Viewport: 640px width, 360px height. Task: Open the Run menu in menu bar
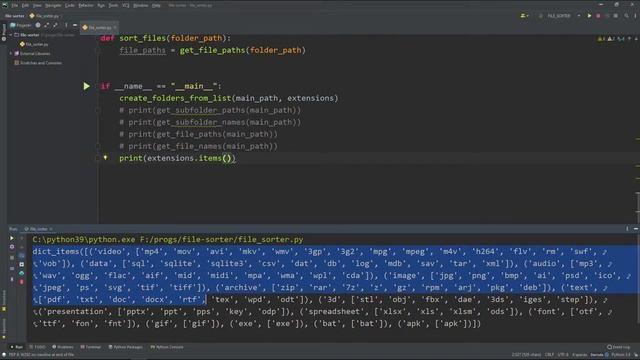(101, 5)
